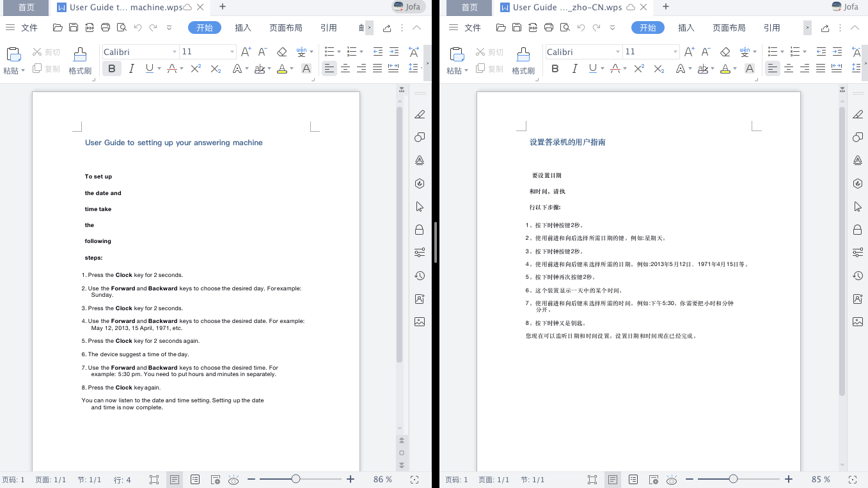The image size is (868, 488).
Task: Print document from left window toolbar
Action: [x=106, y=28]
